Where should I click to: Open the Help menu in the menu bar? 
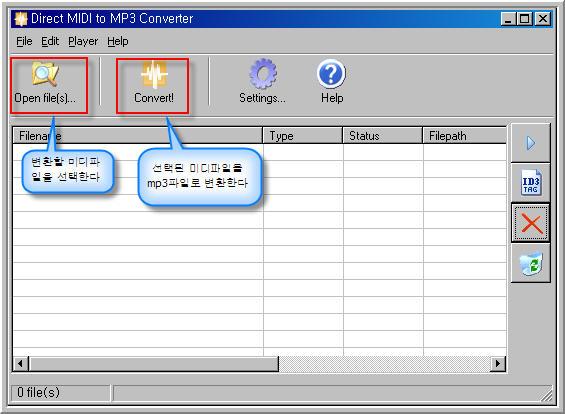[x=117, y=41]
